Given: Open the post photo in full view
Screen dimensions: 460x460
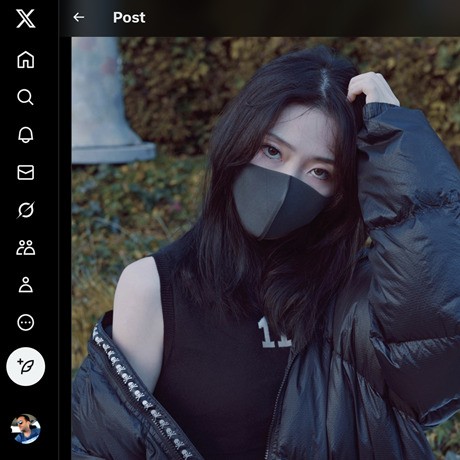Looking at the screenshot, I should (266, 248).
